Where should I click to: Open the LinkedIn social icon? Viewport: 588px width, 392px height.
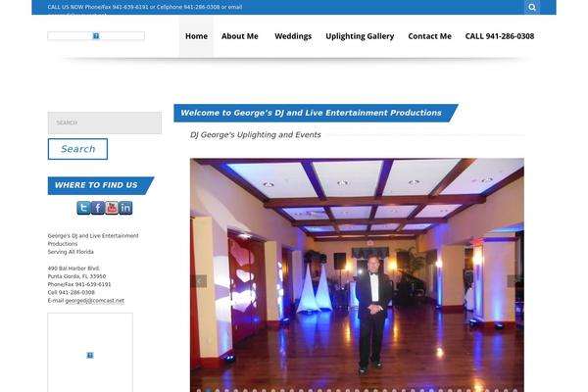pos(125,208)
